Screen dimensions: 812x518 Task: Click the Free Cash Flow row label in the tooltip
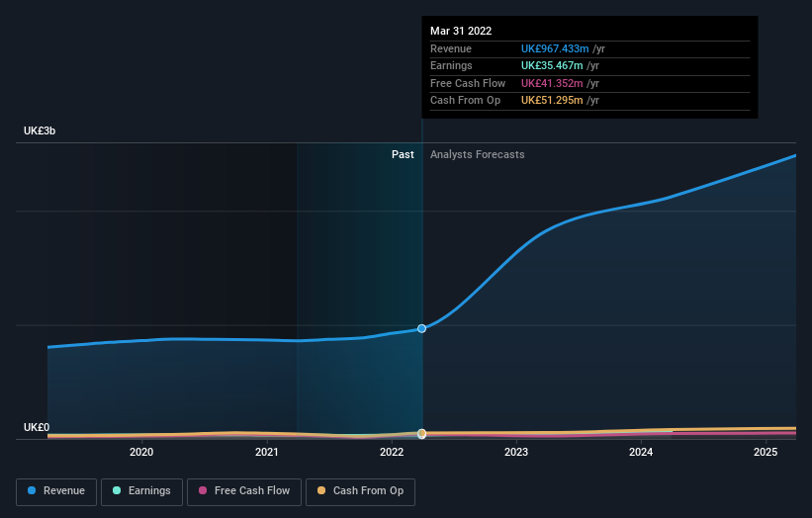coord(468,83)
